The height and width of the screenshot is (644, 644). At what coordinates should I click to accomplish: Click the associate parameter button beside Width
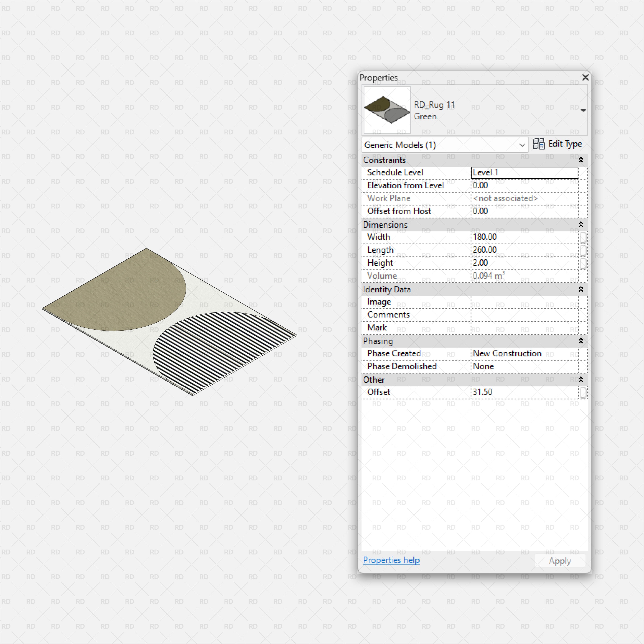[583, 237]
